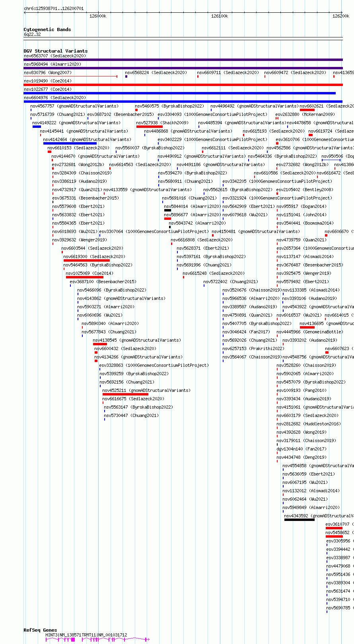The height and width of the screenshot is (644, 354).
Task: Click the RefSeq Genes track title
Action: pos(40,630)
